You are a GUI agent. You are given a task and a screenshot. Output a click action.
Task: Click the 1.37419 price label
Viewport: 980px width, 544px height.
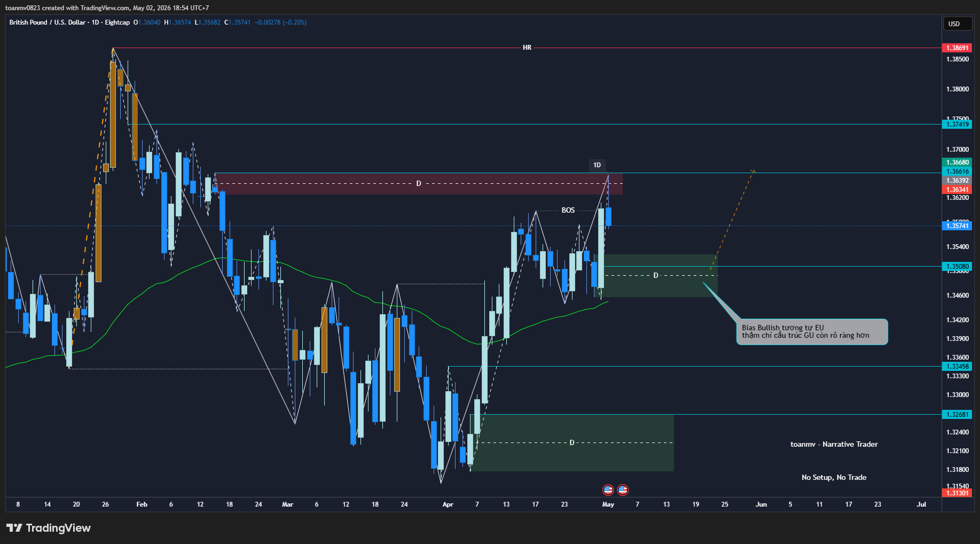[x=957, y=125]
